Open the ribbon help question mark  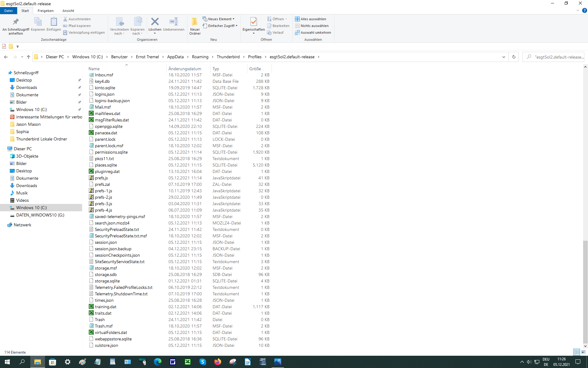584,10
